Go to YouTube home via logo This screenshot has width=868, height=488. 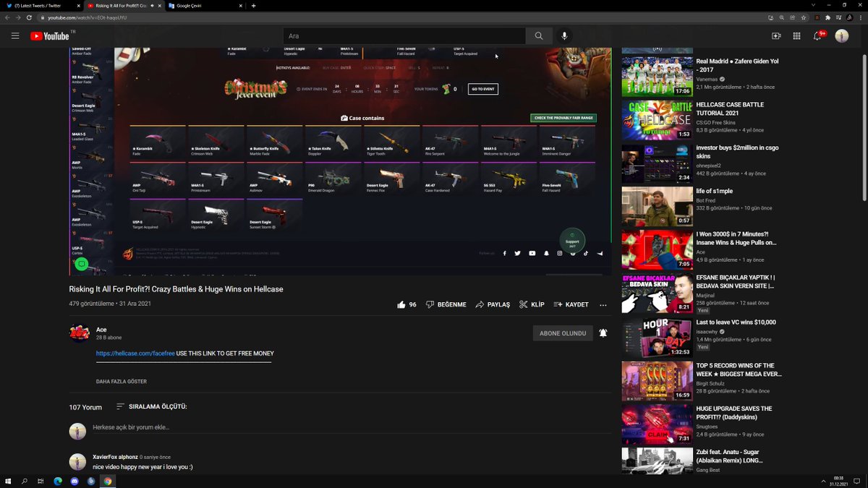tap(50, 35)
